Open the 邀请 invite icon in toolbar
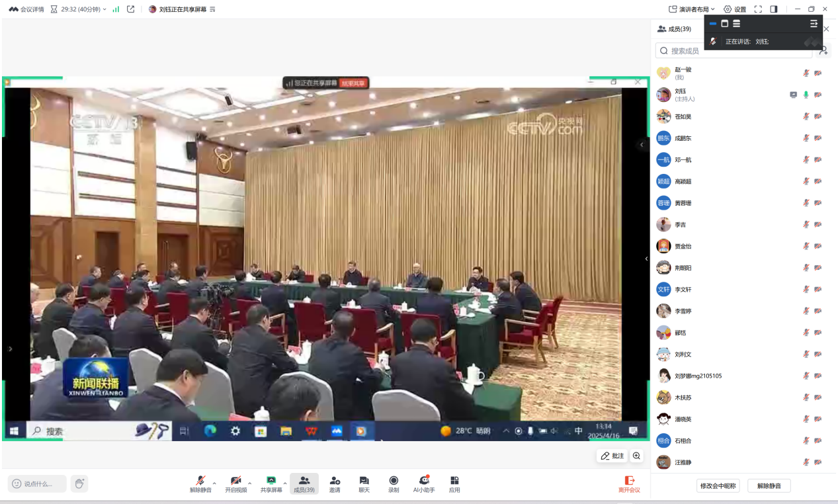Viewport: 838px width, 504px height. (335, 483)
